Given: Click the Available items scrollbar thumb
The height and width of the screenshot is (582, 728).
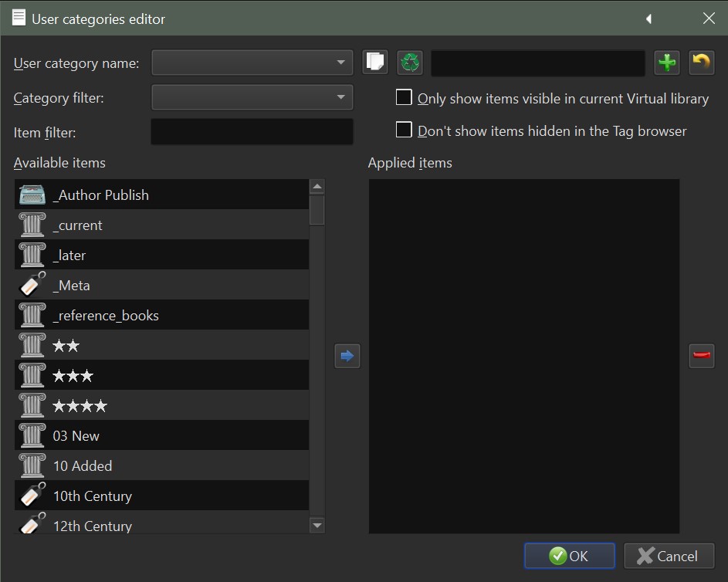Looking at the screenshot, I should [x=317, y=210].
